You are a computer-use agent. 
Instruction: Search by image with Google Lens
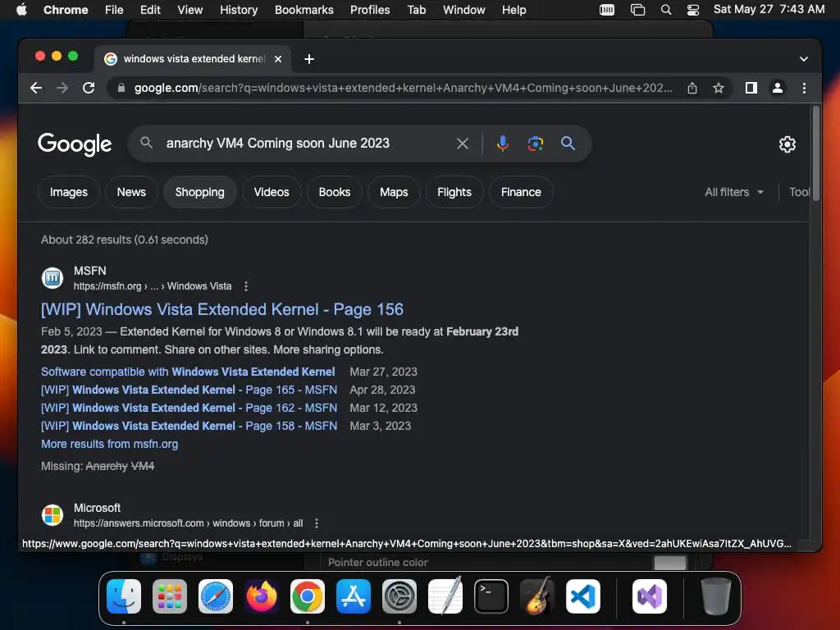click(x=535, y=144)
